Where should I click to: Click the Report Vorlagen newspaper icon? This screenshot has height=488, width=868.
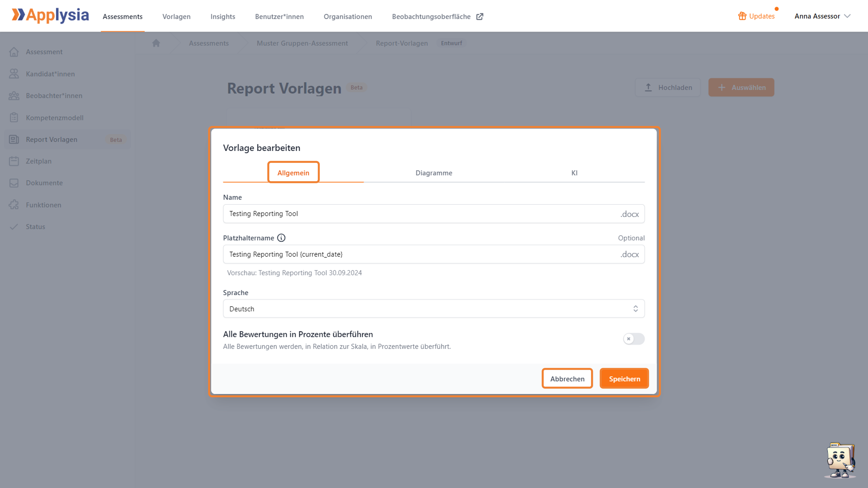click(14, 139)
